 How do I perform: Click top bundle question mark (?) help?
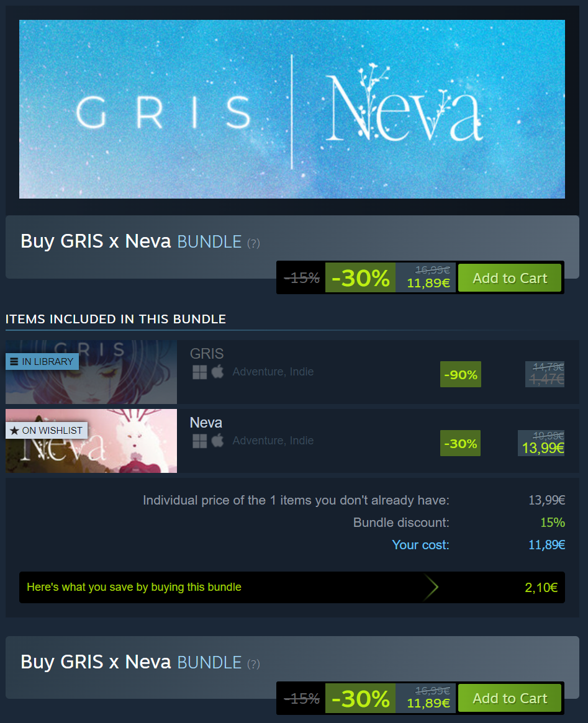(254, 243)
